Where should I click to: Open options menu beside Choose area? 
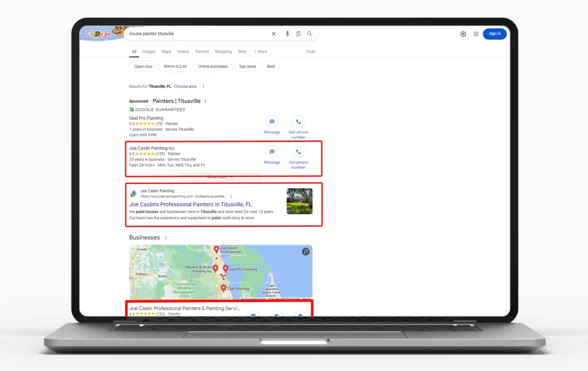(203, 86)
